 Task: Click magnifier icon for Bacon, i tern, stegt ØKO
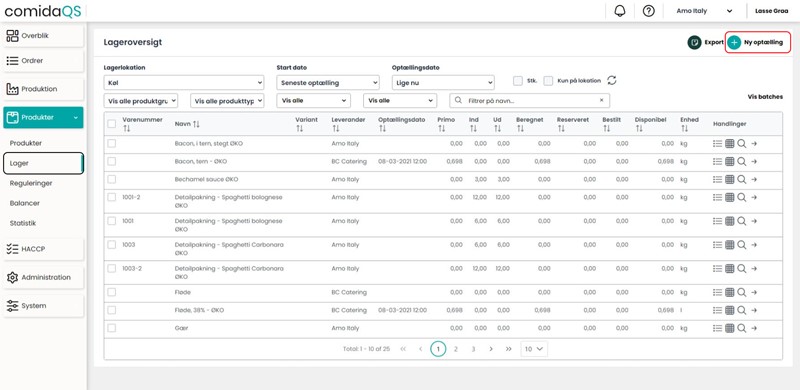tap(741, 144)
